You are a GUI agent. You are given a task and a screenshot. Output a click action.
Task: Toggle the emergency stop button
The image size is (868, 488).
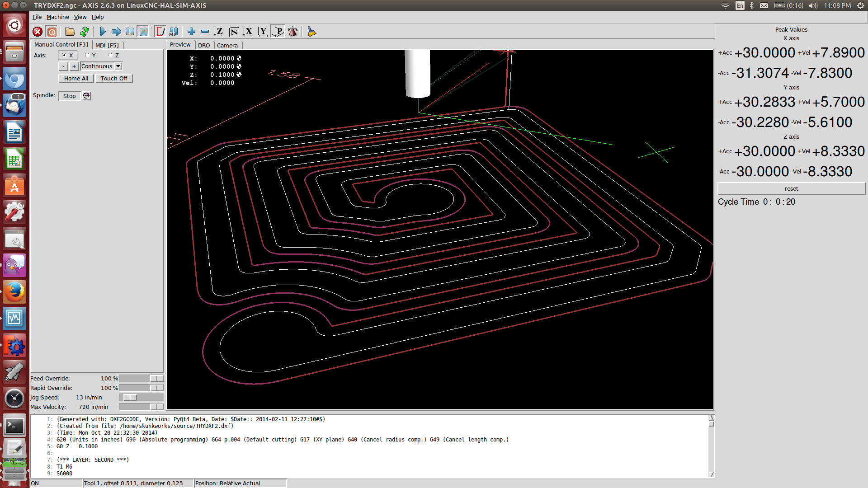point(38,32)
